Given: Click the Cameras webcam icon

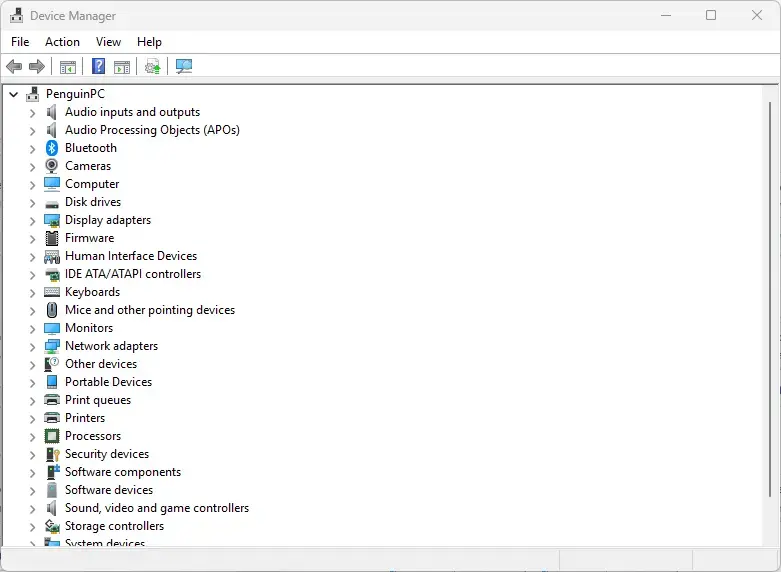Looking at the screenshot, I should coord(52,166).
